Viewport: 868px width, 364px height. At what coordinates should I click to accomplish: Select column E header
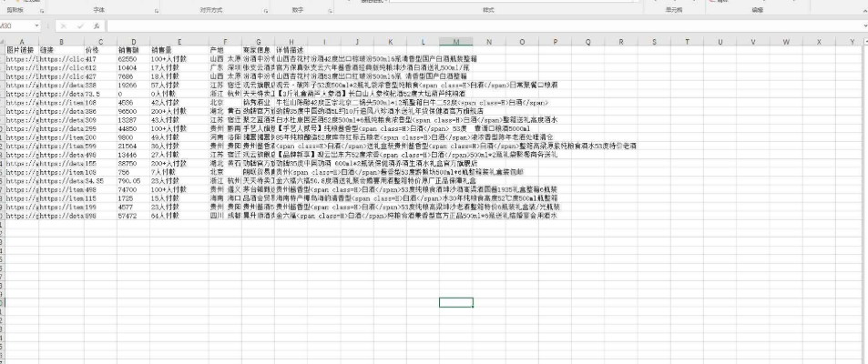[x=179, y=42]
